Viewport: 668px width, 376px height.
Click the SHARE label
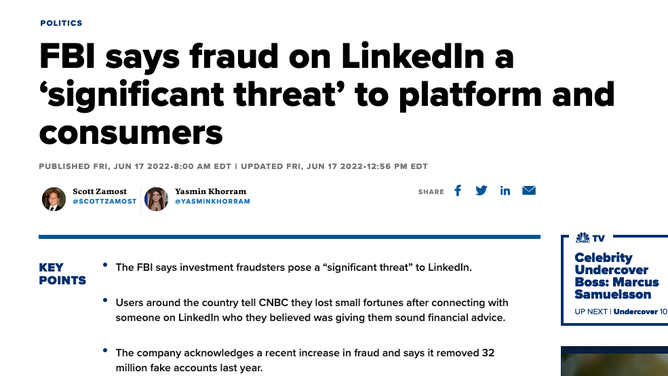coord(431,192)
